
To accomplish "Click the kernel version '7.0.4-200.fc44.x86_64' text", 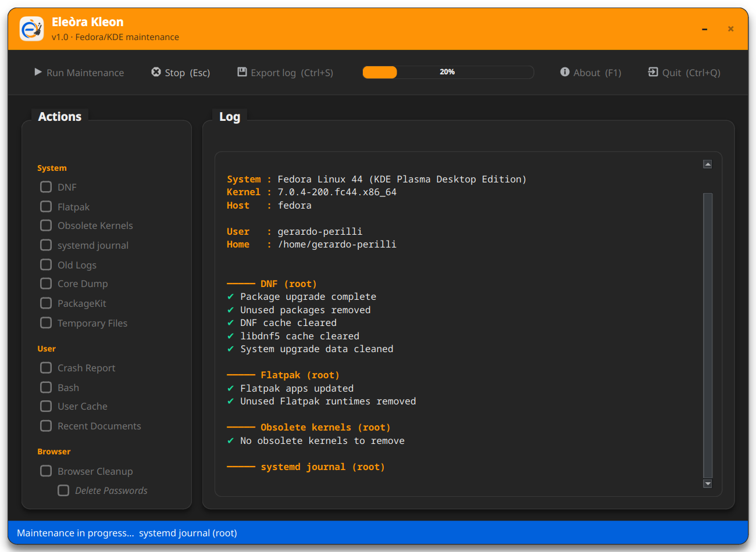I will click(x=337, y=192).
